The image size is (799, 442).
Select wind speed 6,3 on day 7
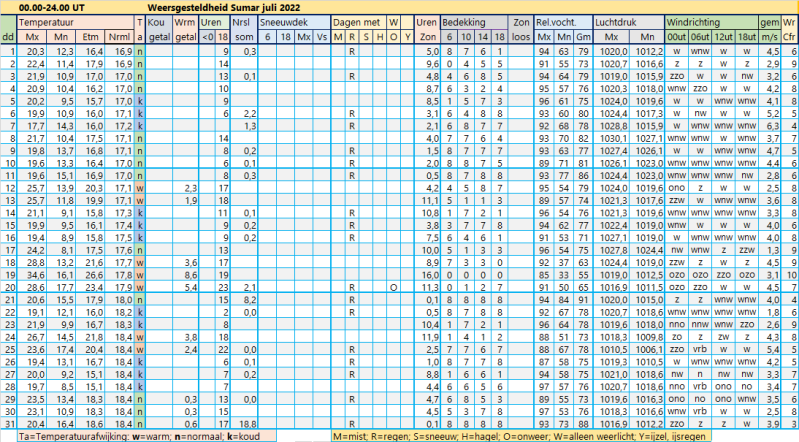pyautogui.click(x=773, y=126)
